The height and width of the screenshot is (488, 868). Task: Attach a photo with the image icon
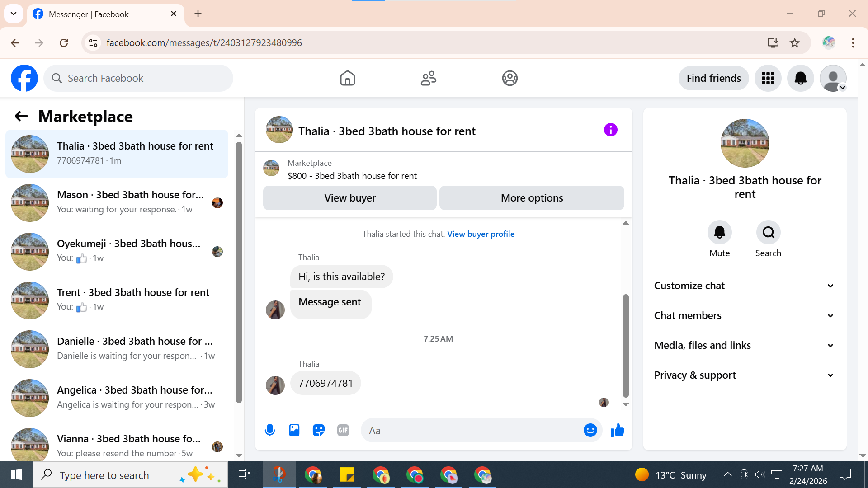pyautogui.click(x=294, y=430)
